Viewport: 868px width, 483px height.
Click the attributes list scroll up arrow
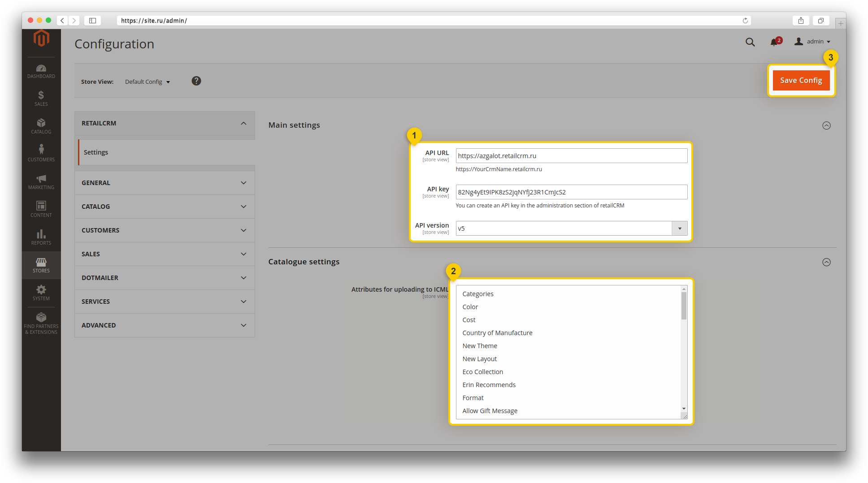coord(684,289)
